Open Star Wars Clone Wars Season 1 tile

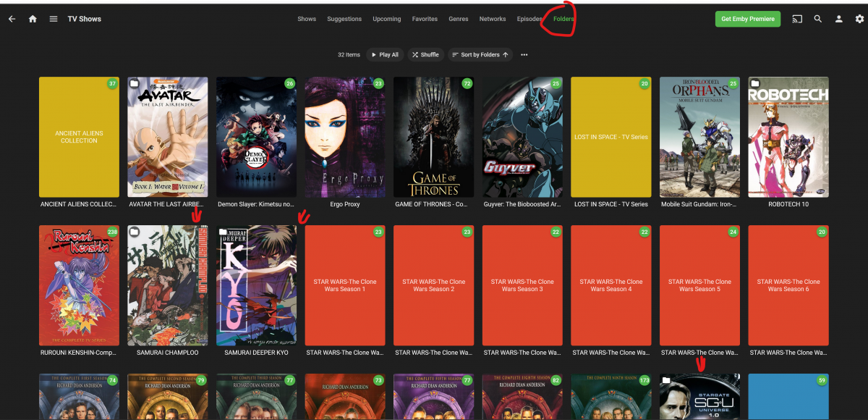coord(345,285)
